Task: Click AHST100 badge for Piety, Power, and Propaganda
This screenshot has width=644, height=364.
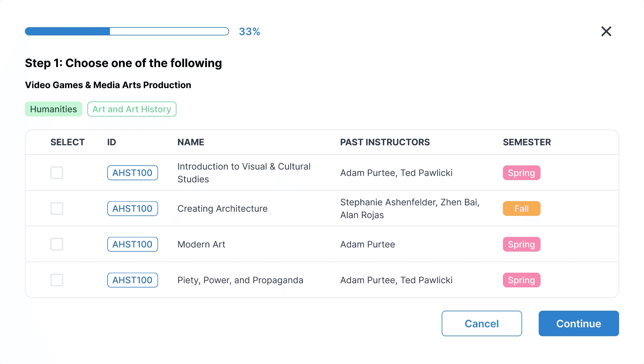Action: click(x=132, y=280)
